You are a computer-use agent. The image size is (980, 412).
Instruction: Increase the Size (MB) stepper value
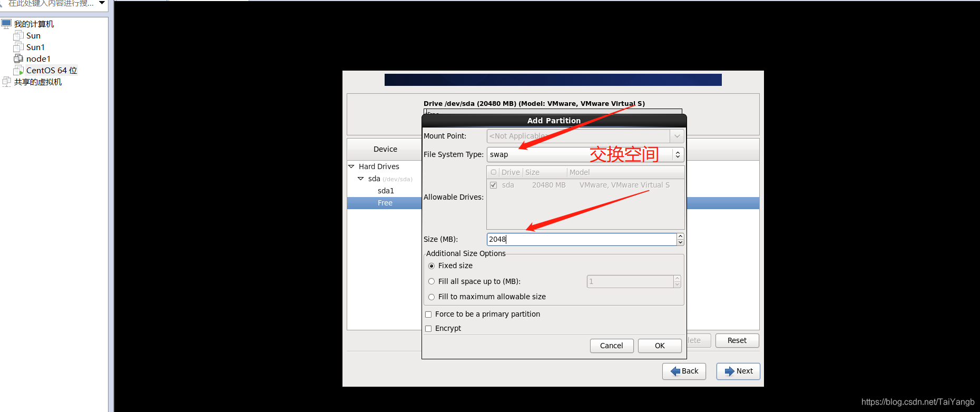tap(681, 236)
